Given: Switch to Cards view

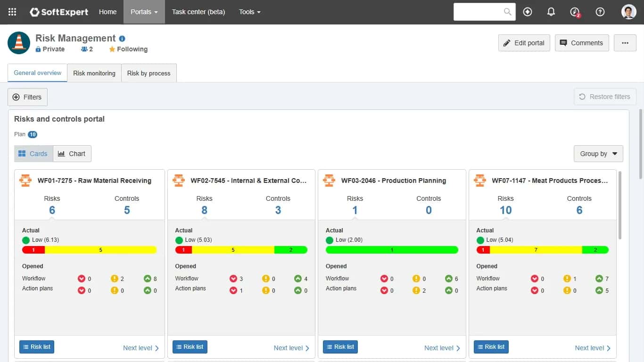Looking at the screenshot, I should click(33, 154).
